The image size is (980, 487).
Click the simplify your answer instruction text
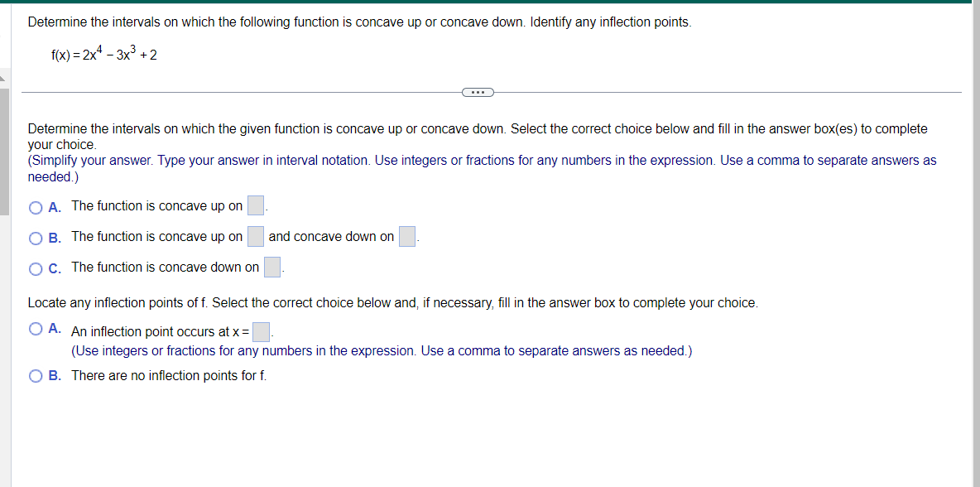331,160
